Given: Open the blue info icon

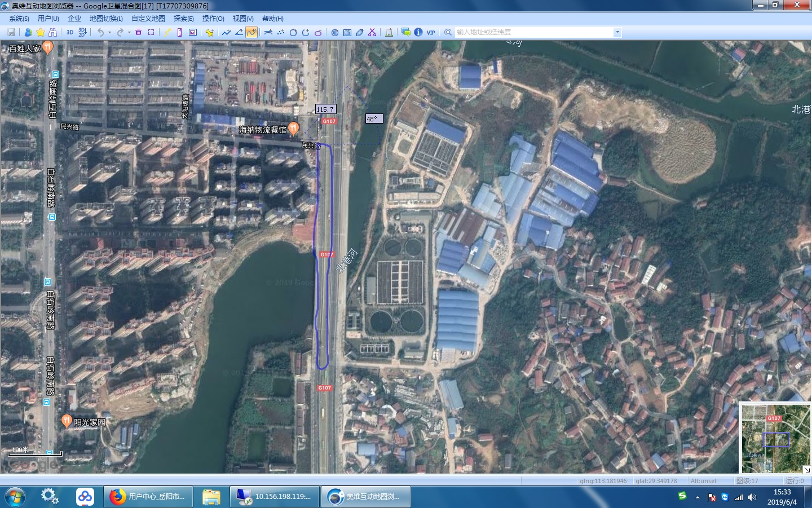Looking at the screenshot, I should coord(418,32).
